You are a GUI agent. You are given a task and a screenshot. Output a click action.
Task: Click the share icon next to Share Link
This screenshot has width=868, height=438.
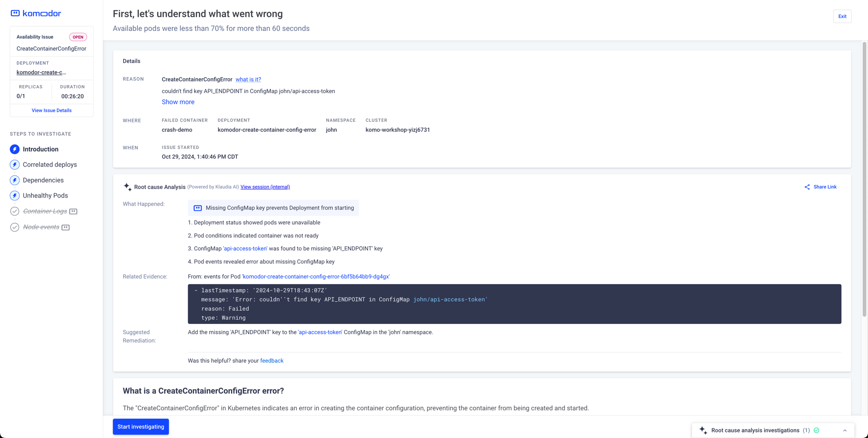coord(807,187)
